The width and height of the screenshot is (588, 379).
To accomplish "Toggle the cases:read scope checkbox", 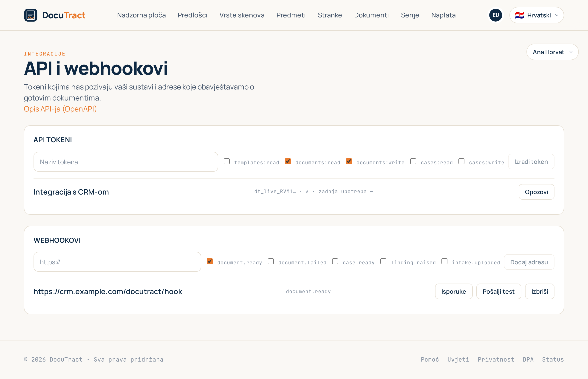I will tap(413, 162).
